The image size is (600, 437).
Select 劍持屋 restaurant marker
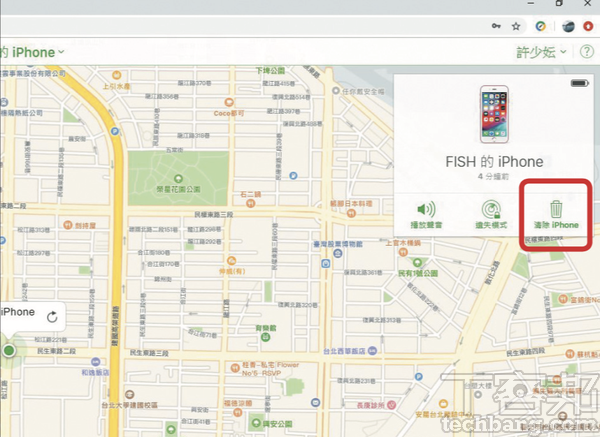pos(67,225)
